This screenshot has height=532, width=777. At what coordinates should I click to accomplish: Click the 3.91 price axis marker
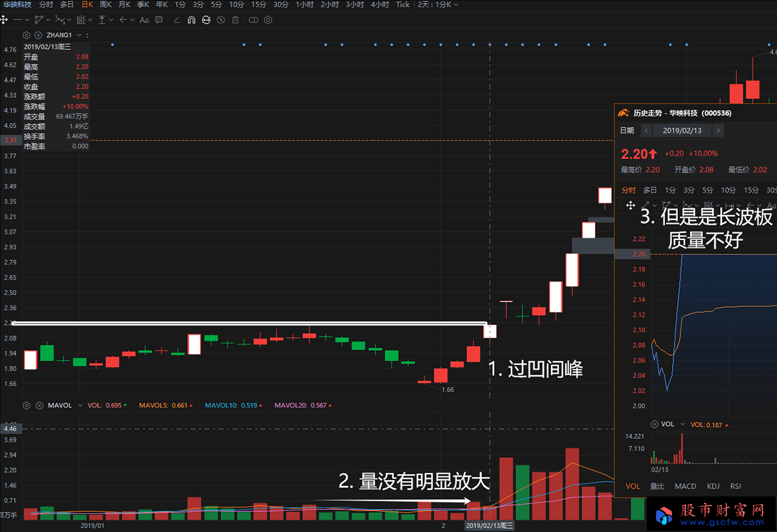click(10, 140)
